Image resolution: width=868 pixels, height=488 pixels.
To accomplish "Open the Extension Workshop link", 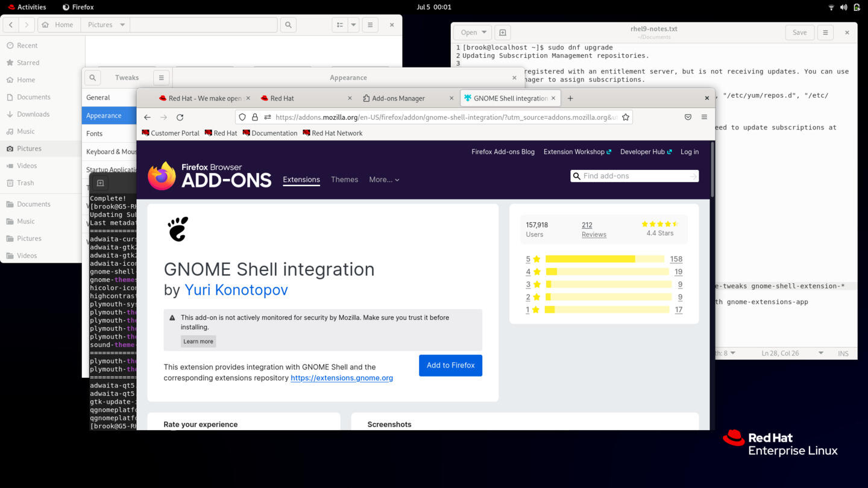I will [x=577, y=152].
